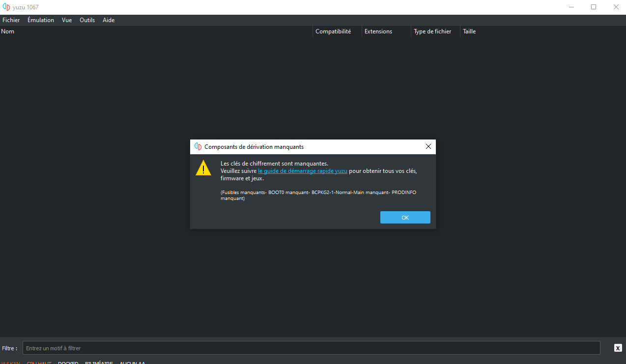Sort by the Compatibilité column header
The width and height of the screenshot is (626, 364).
coord(333,31)
